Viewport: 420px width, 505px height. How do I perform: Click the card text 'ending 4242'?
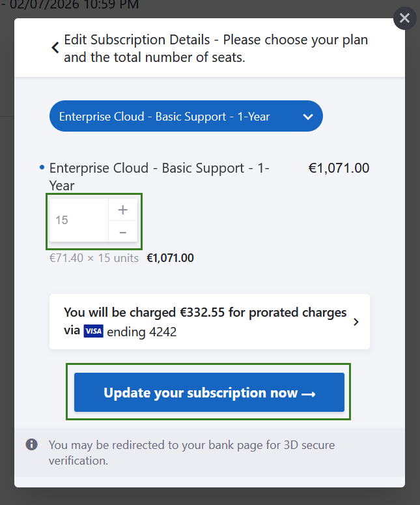click(x=142, y=332)
